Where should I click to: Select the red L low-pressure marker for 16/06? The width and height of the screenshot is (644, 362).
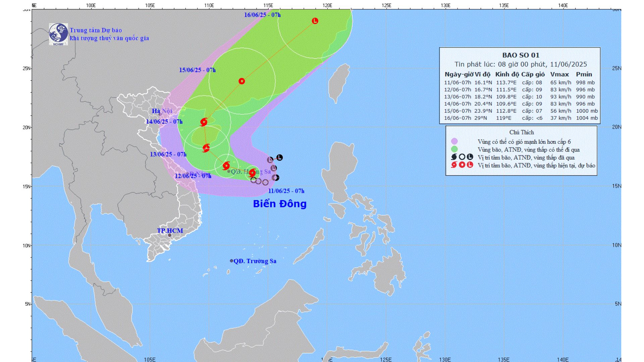(x=315, y=21)
